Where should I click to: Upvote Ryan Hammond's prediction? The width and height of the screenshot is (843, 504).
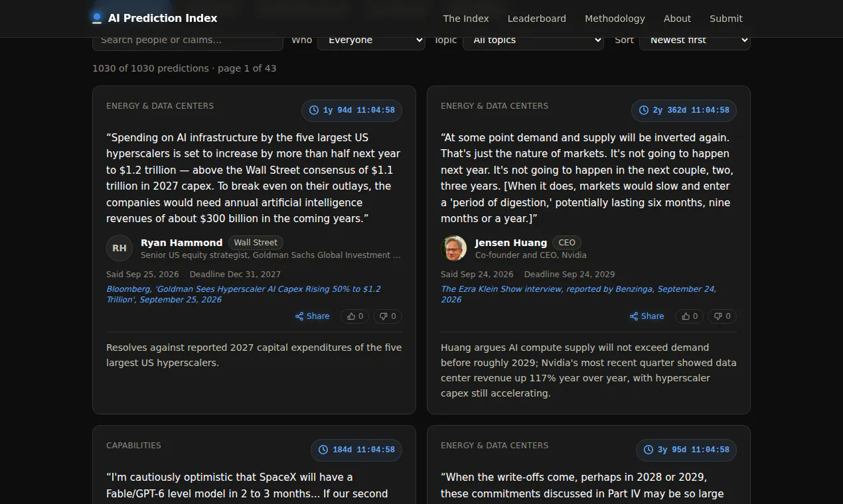tap(355, 316)
